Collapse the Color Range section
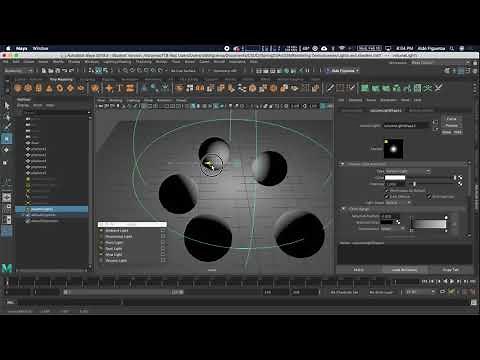 343,209
